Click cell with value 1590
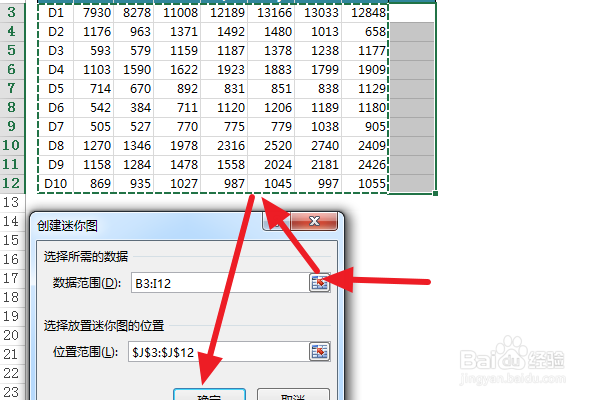Image resolution: width=600 pixels, height=400 pixels. [x=134, y=70]
